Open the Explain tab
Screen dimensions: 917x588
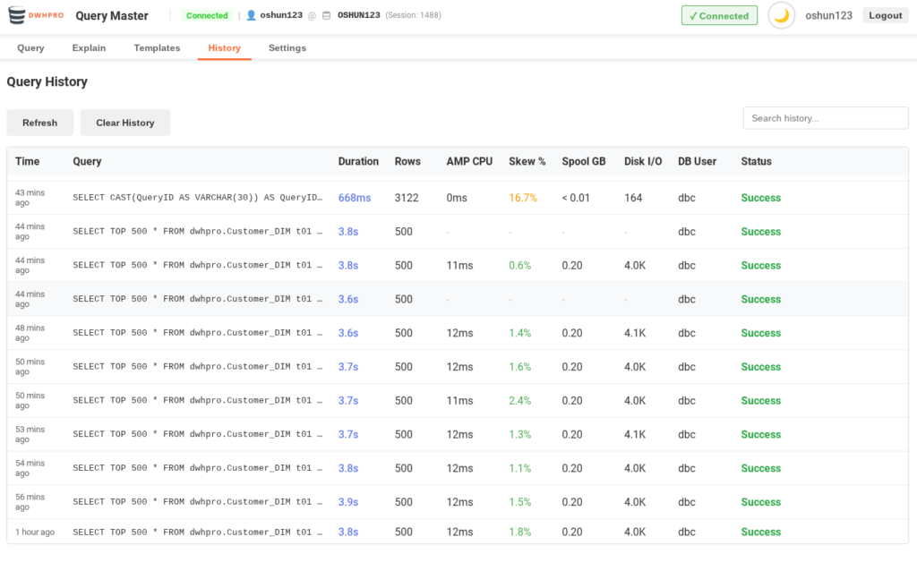coord(89,48)
